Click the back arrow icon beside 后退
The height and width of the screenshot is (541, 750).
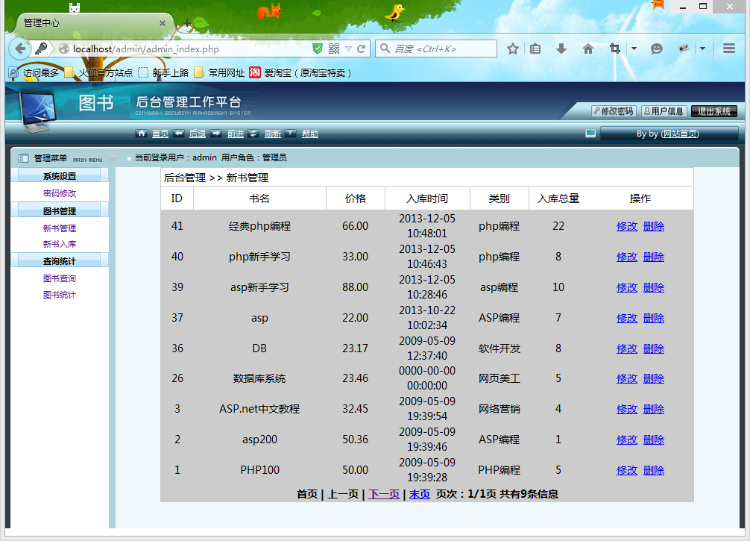(178, 133)
